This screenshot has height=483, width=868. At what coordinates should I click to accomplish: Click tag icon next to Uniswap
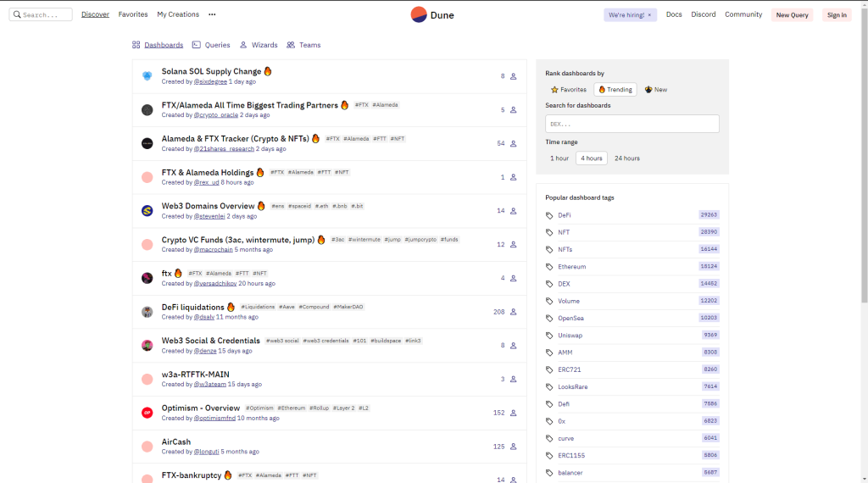tap(549, 336)
